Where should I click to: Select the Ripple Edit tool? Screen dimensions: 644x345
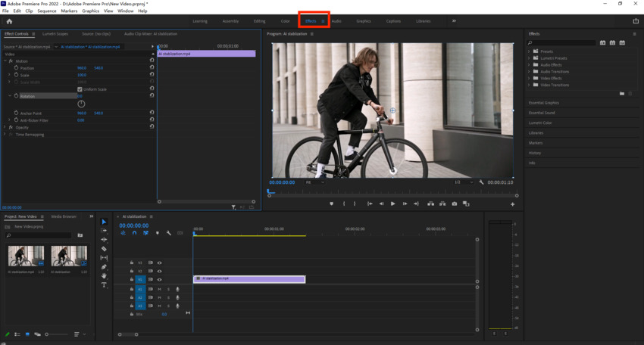104,240
